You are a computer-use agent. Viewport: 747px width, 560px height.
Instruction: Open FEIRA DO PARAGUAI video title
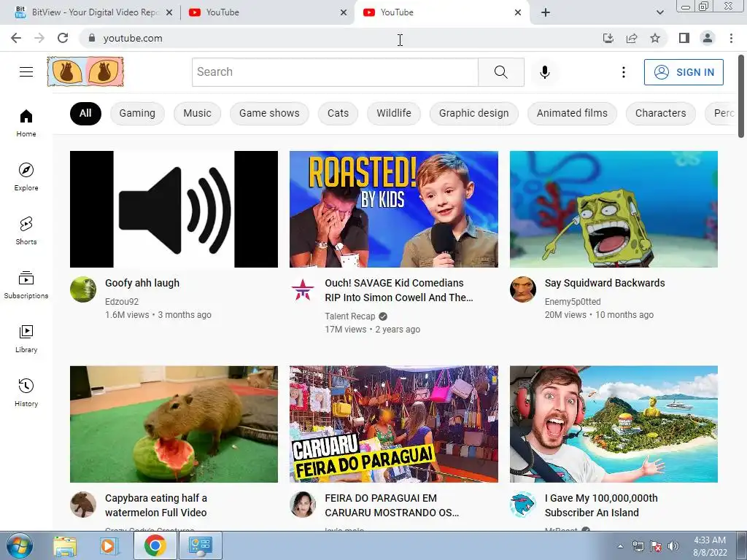click(391, 505)
